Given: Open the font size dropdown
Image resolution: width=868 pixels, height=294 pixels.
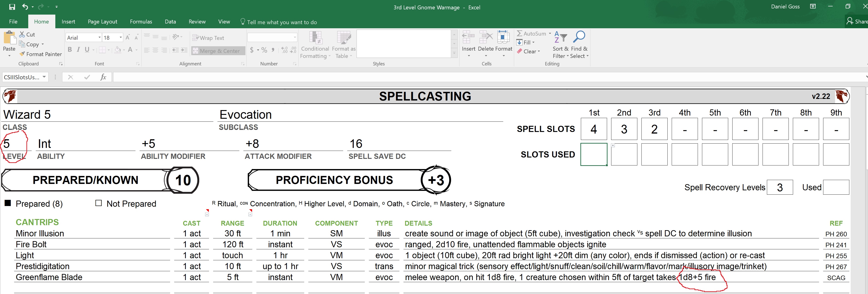Looking at the screenshot, I should pos(120,37).
